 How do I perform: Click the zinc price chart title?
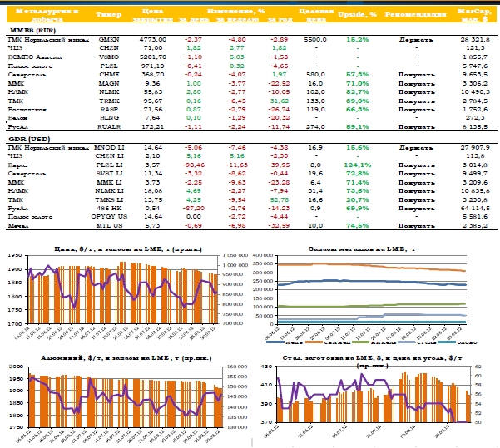point(127,249)
